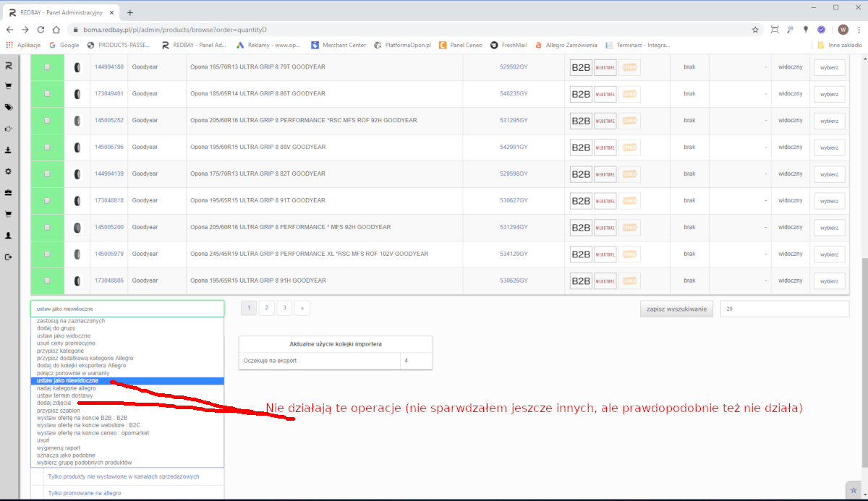Click the settings gear sidebar icon
Image resolution: width=868 pixels, height=501 pixels.
tap(9, 171)
